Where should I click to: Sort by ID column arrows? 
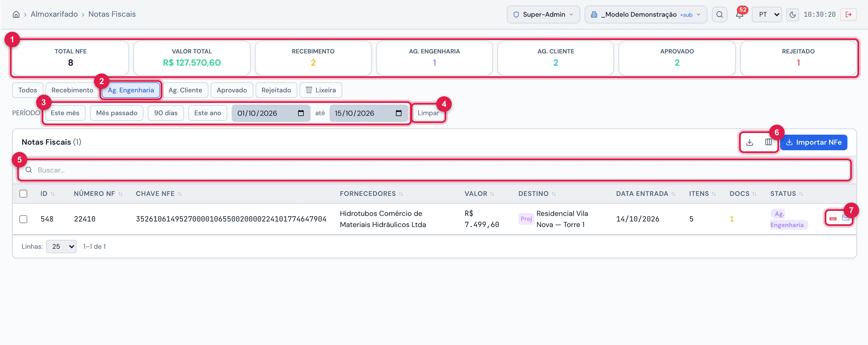52,194
